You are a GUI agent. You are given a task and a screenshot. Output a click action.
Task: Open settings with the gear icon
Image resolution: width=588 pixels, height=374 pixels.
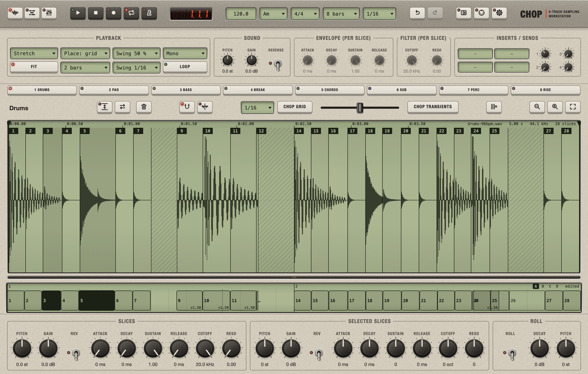[499, 13]
